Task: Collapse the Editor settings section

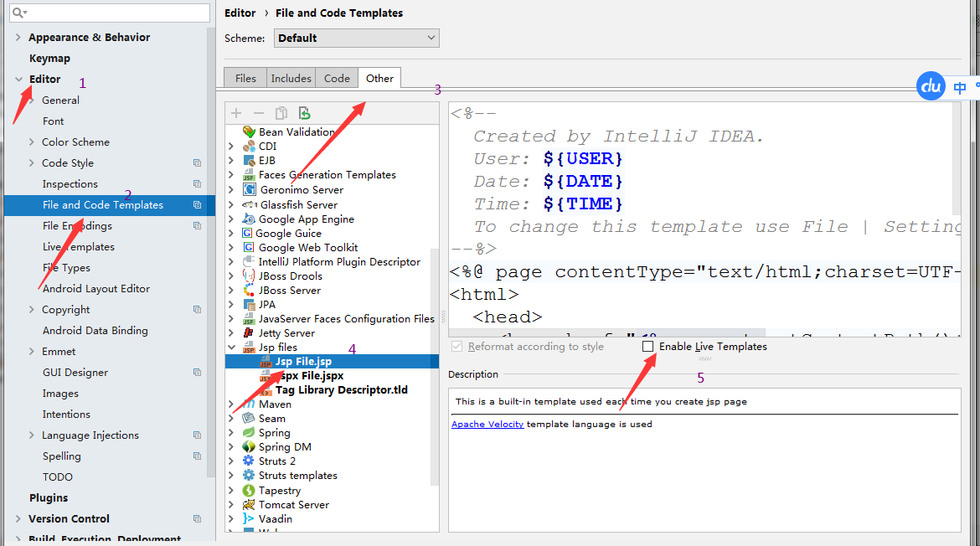Action: pos(18,80)
